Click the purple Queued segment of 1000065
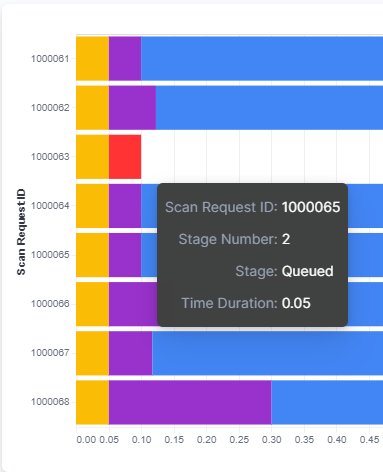The width and height of the screenshot is (383, 472). (x=125, y=255)
